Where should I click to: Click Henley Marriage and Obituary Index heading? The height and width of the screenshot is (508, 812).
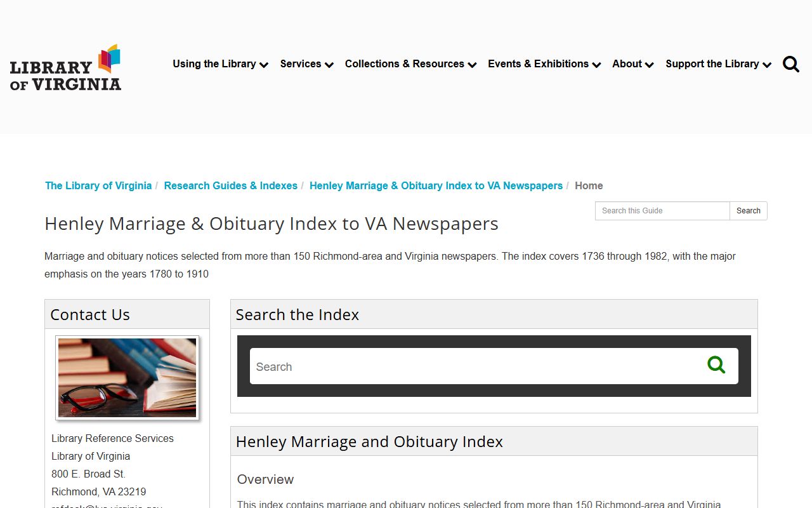point(369,441)
